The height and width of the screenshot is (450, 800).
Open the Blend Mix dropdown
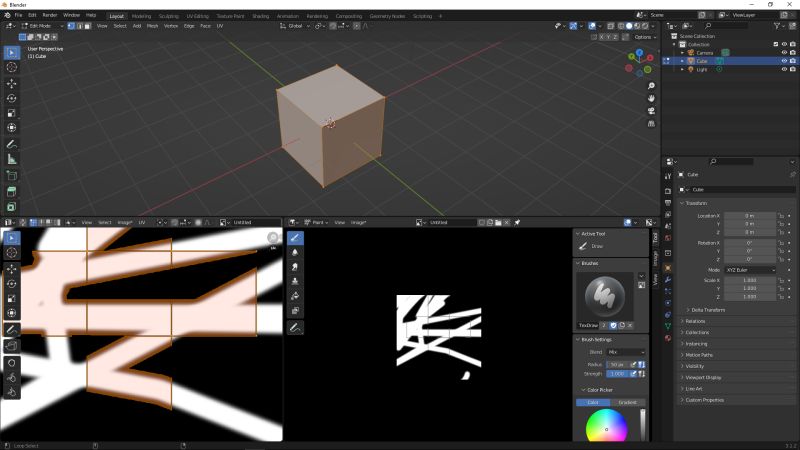626,352
